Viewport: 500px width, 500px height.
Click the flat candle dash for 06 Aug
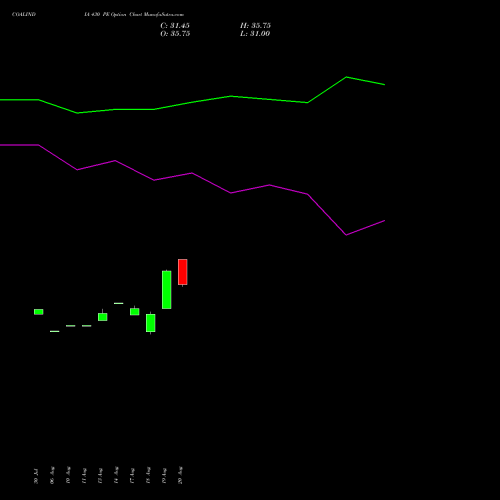[55, 331]
